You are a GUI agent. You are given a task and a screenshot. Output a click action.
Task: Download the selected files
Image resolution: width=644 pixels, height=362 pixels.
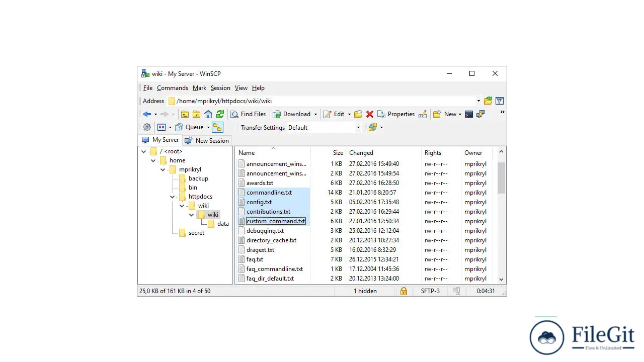(292, 114)
